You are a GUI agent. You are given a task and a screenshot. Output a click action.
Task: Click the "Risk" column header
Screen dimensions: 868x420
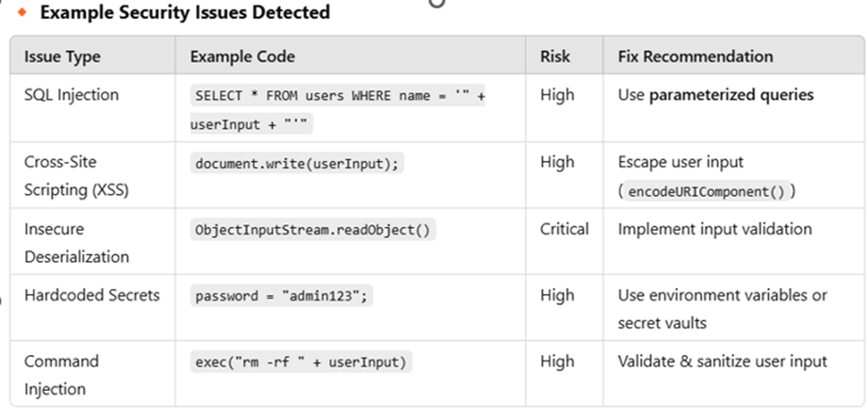[x=555, y=57]
